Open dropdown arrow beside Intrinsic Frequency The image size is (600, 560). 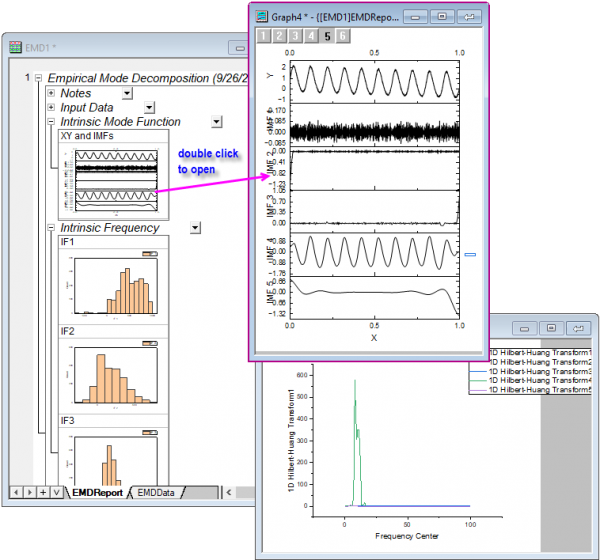coord(195,228)
